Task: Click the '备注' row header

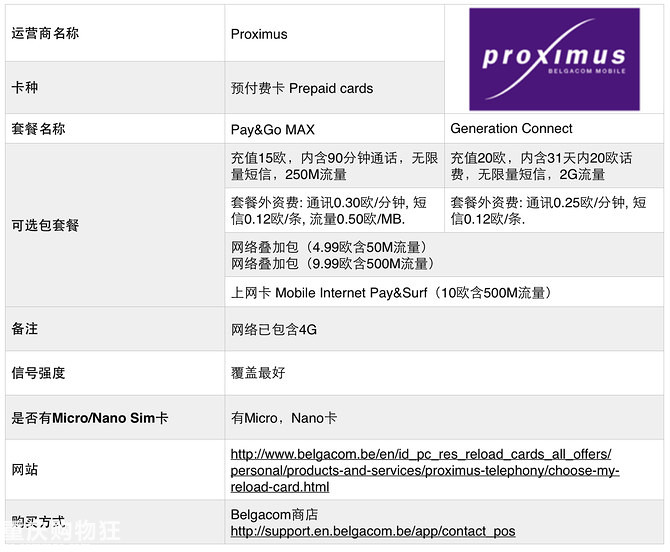Action: [115, 329]
